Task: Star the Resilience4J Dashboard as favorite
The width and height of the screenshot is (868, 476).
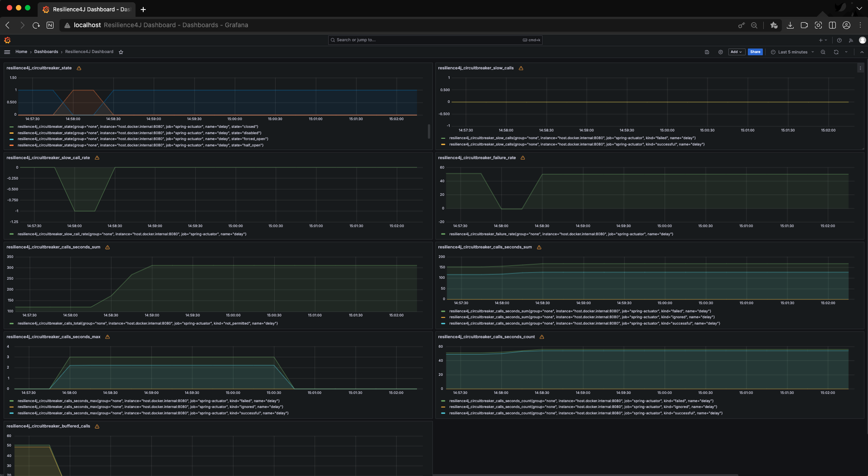Action: tap(121, 52)
